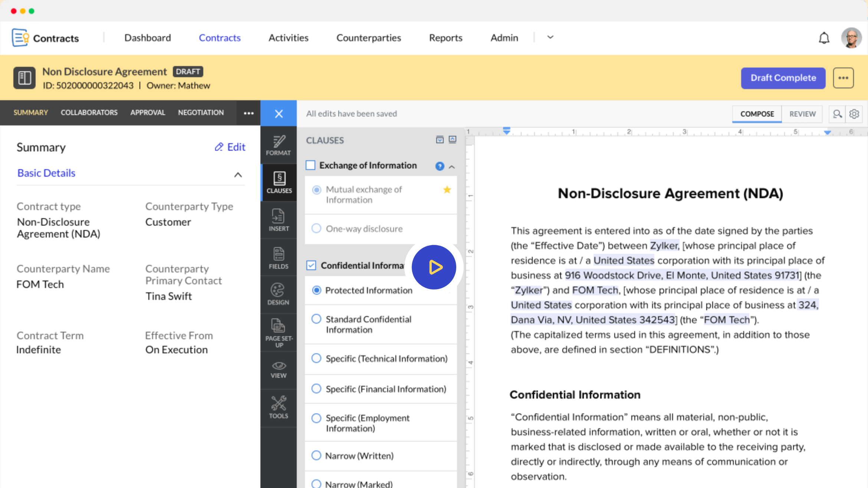The image size is (868, 488).
Task: Play the video overlay button
Action: coord(434,267)
